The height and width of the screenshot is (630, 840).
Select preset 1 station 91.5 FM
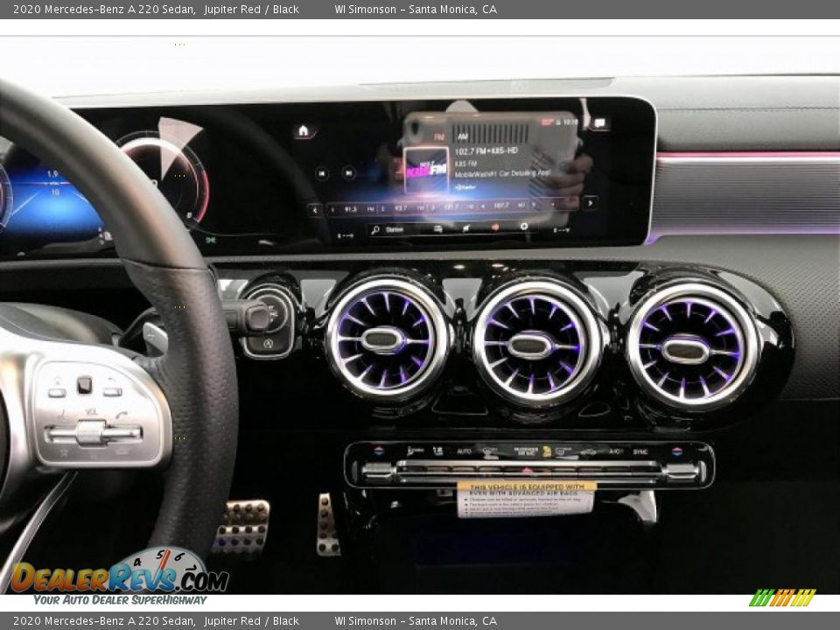pos(352,209)
